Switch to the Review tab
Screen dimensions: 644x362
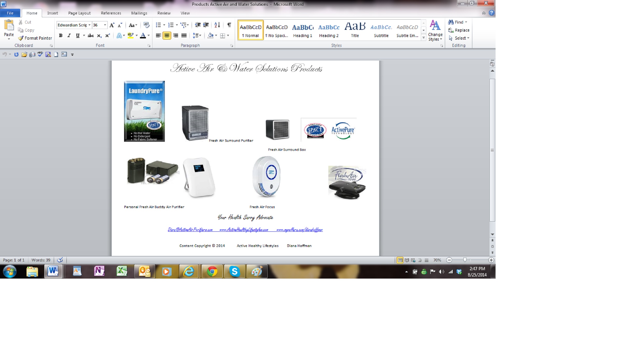(164, 13)
